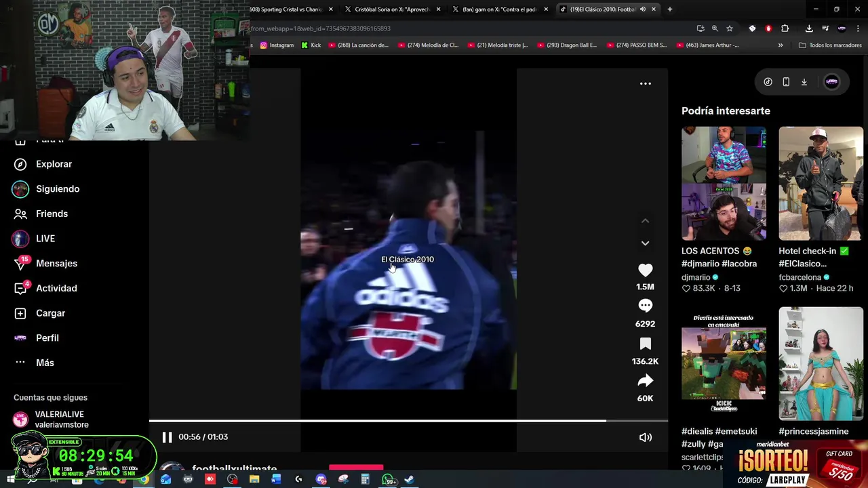Open the #diealis #emetsuki video thumbnail
The width and height of the screenshot is (868, 488).
click(x=724, y=363)
